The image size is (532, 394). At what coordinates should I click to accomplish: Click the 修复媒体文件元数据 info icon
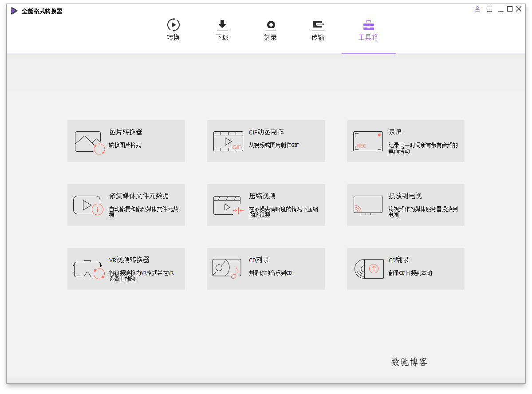[x=88, y=205]
